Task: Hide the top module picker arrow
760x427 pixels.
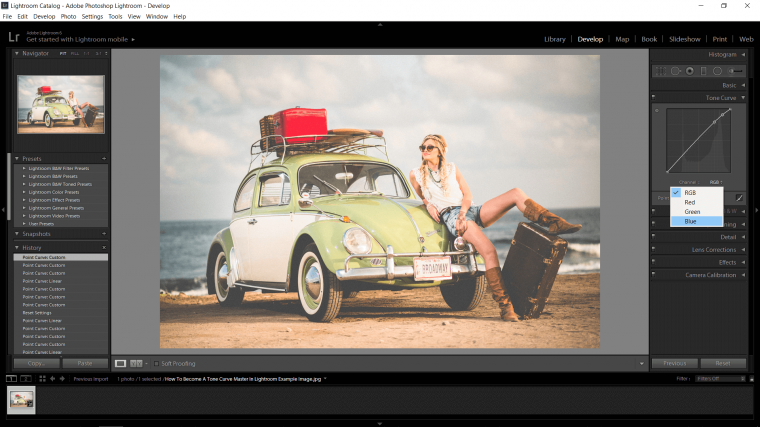Action: pos(380,24)
